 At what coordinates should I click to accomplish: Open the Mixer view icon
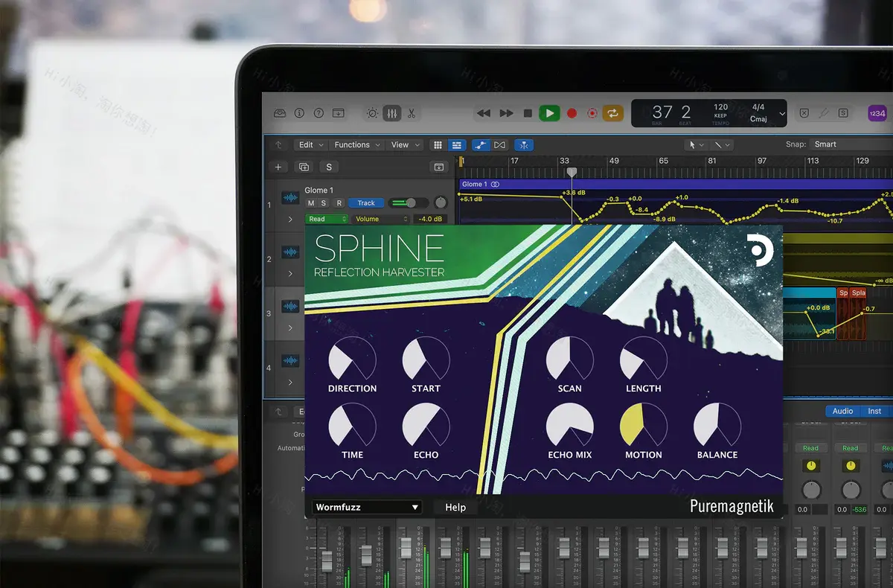pos(392,113)
